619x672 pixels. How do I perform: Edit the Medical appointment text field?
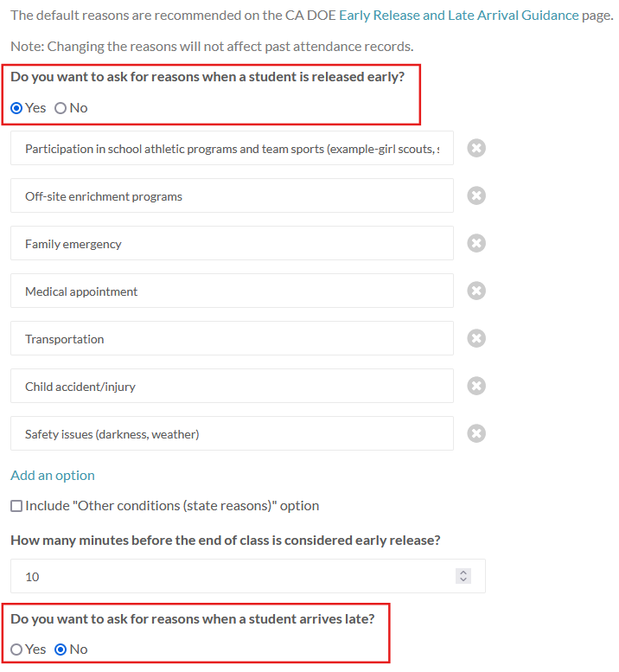(x=232, y=291)
